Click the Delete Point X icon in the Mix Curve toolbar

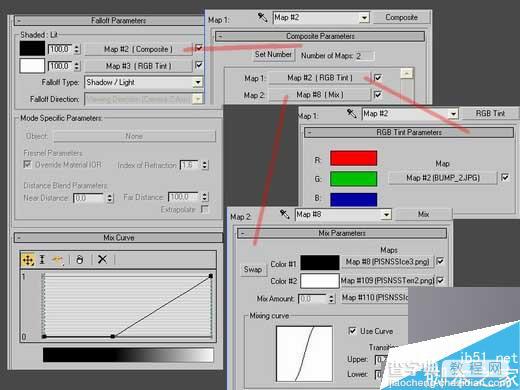[x=102, y=259]
